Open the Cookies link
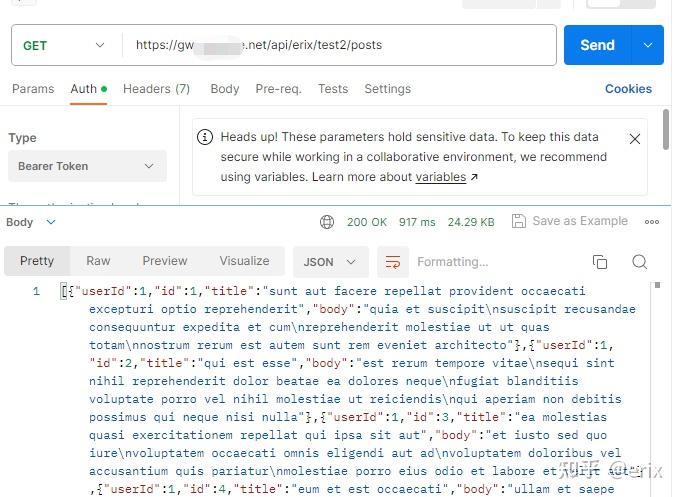The height and width of the screenshot is (497, 679). click(628, 89)
